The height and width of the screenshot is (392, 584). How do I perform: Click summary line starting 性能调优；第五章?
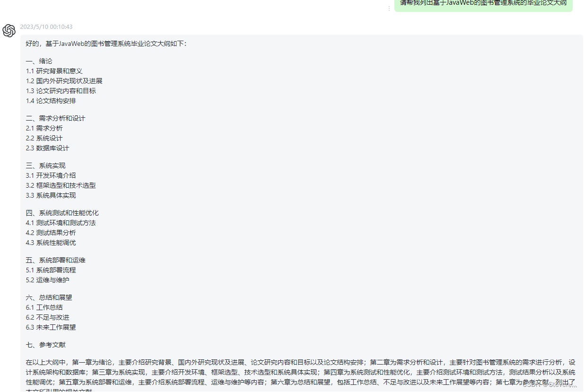pos(301,382)
